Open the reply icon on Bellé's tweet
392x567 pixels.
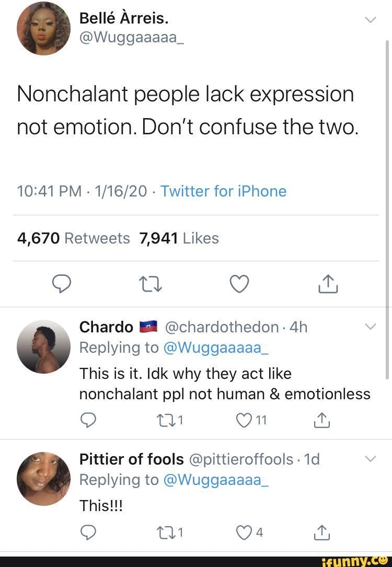(x=62, y=284)
